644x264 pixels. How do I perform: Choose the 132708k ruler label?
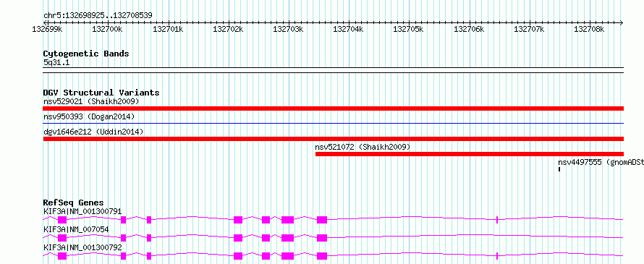589,29
